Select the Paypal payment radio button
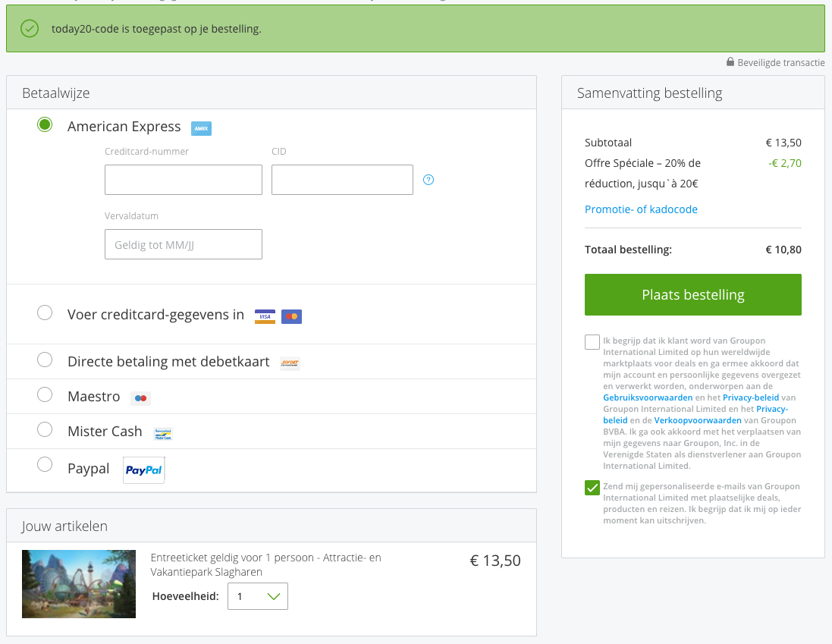832x644 pixels. pos(45,464)
